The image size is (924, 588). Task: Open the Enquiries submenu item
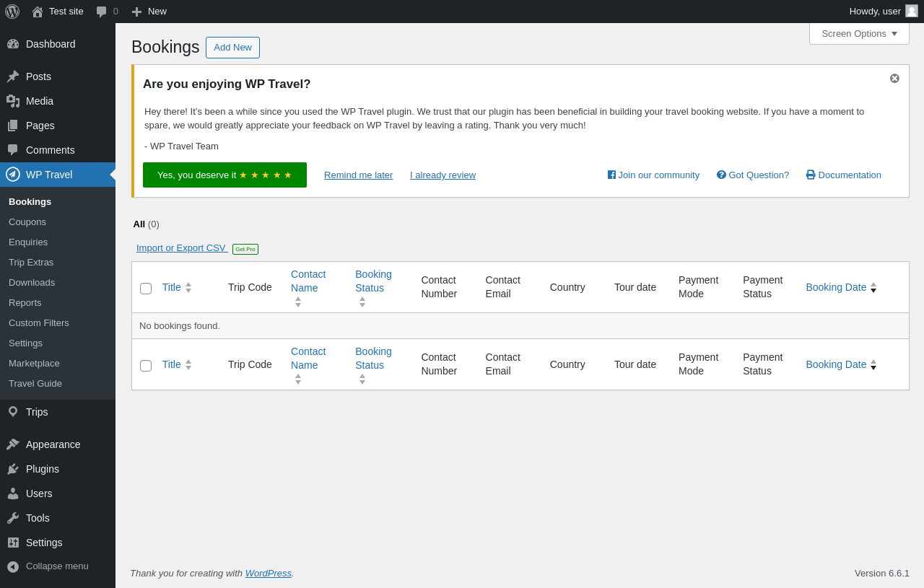[28, 242]
